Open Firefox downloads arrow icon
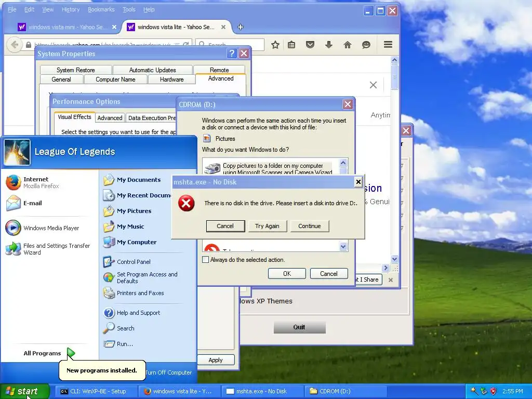Screen dimensions: 532x399 [329, 45]
